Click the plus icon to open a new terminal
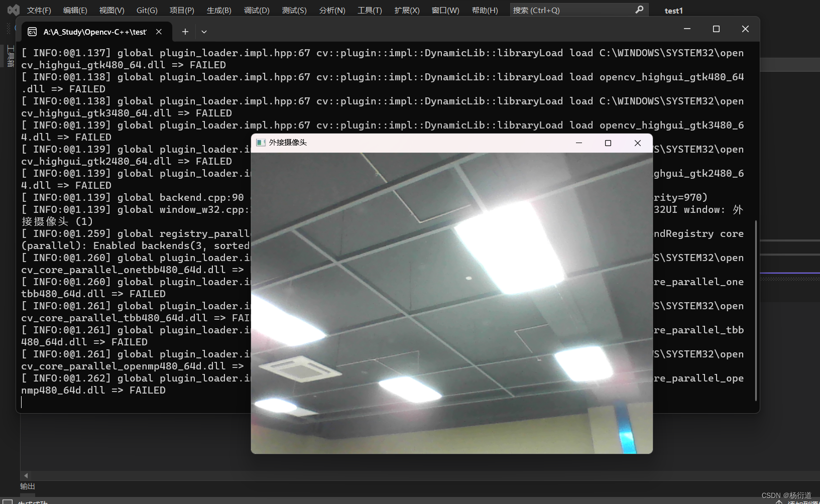 [x=185, y=31]
